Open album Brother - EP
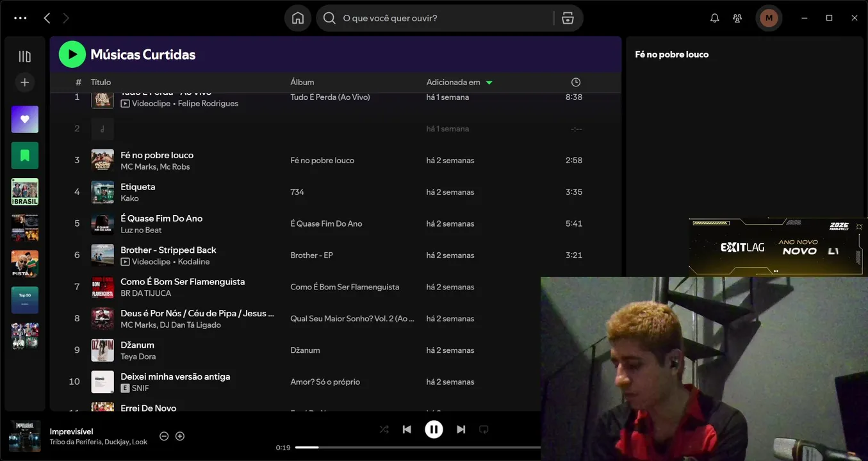 [311, 255]
